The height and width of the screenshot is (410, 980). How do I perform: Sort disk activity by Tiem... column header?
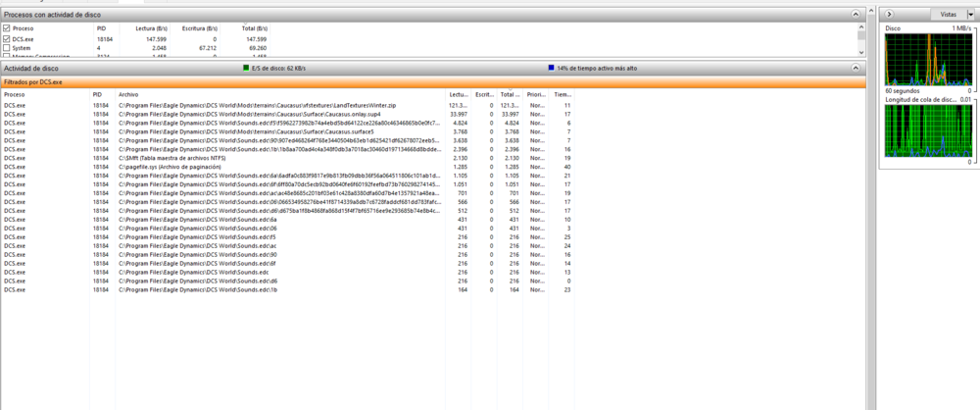click(562, 94)
